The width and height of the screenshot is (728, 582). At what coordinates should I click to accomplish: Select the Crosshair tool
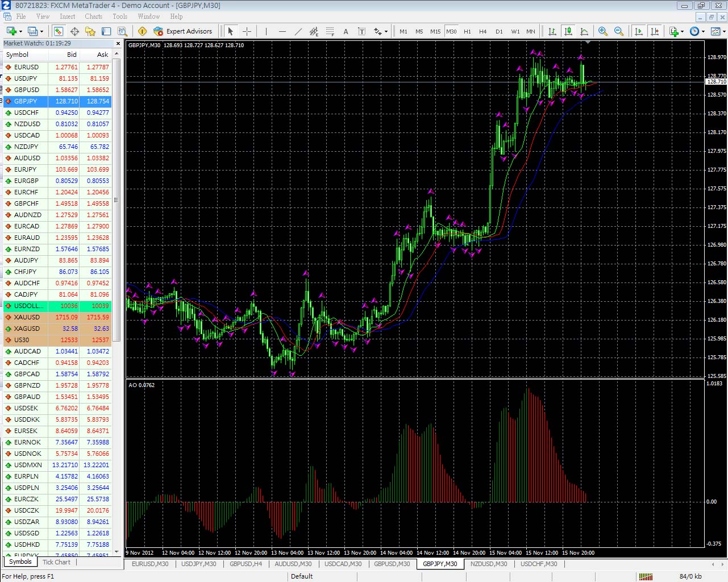[246, 31]
